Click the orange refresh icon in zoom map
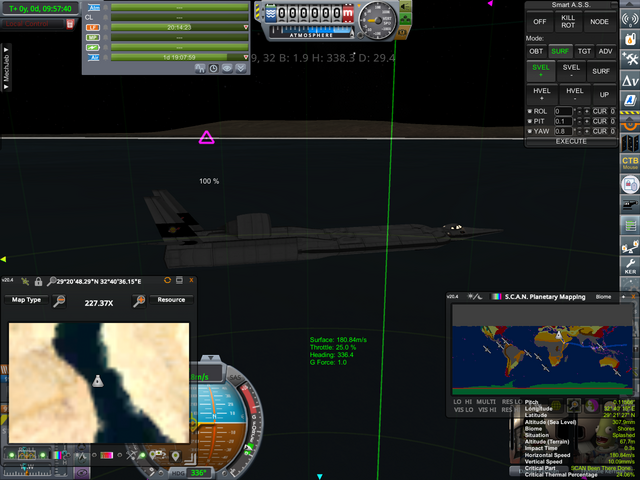Viewport: 640px width, 480px height. pos(167,280)
